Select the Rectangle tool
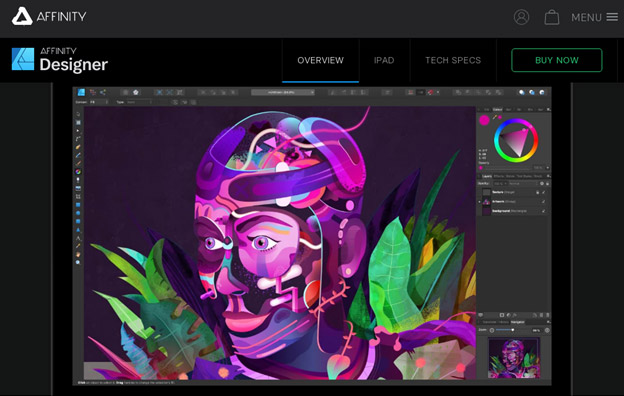Image resolution: width=624 pixels, height=396 pixels. pos(78,205)
